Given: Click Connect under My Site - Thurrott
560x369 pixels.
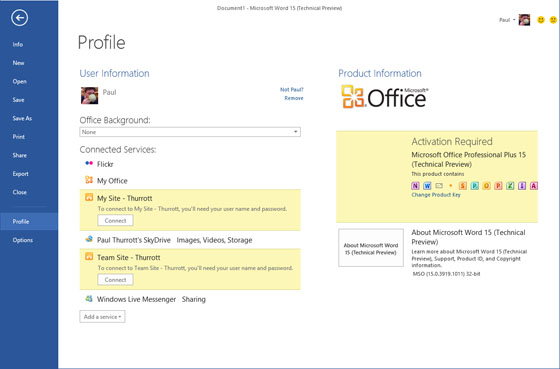Looking at the screenshot, I should [x=115, y=220].
